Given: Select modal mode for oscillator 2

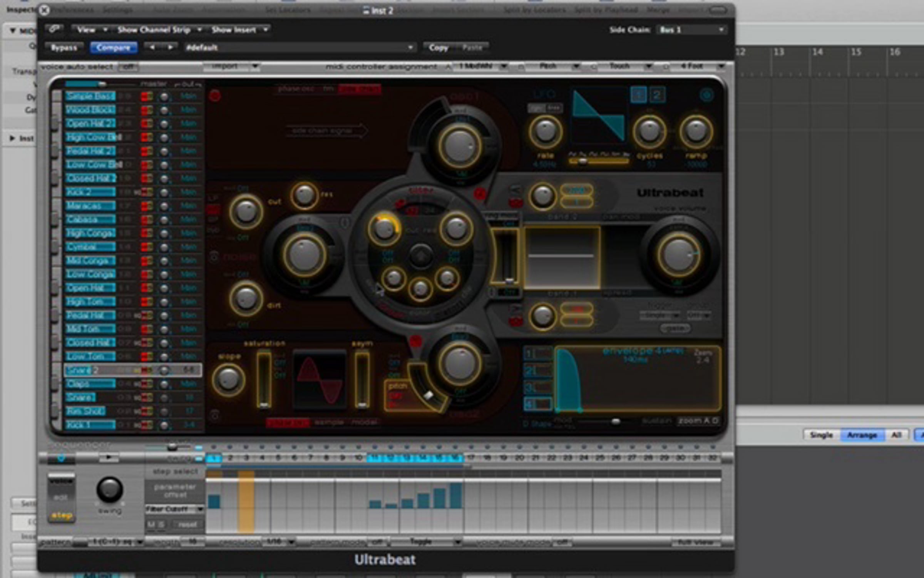Looking at the screenshot, I should [364, 422].
